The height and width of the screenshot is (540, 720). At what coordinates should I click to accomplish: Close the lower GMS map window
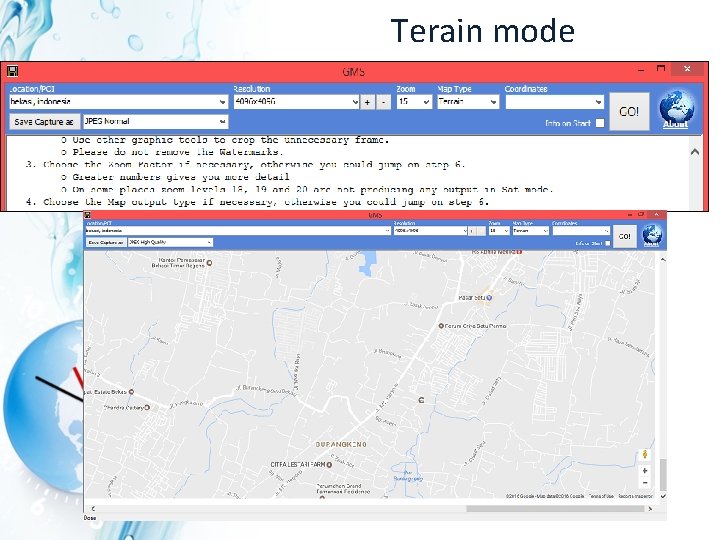657,214
